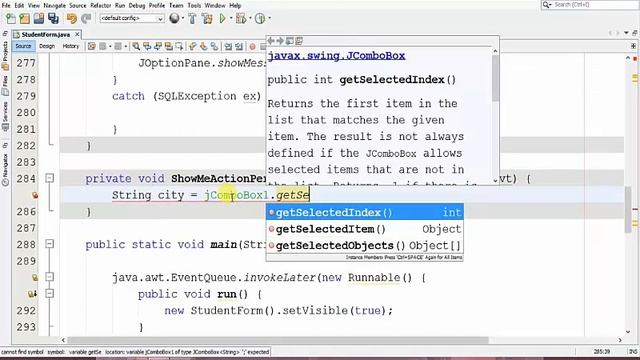Click the Build Project hammer icon

pyautogui.click(x=192, y=18)
